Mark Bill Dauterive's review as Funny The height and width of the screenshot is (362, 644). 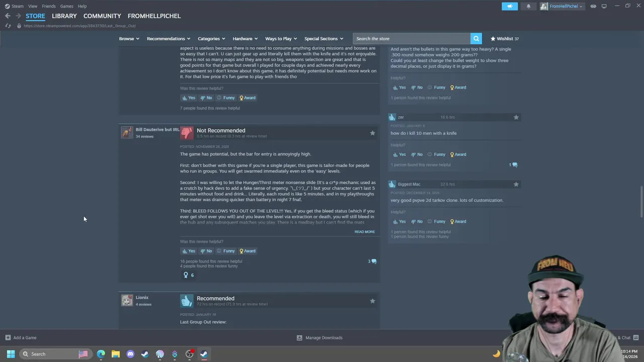(226, 251)
